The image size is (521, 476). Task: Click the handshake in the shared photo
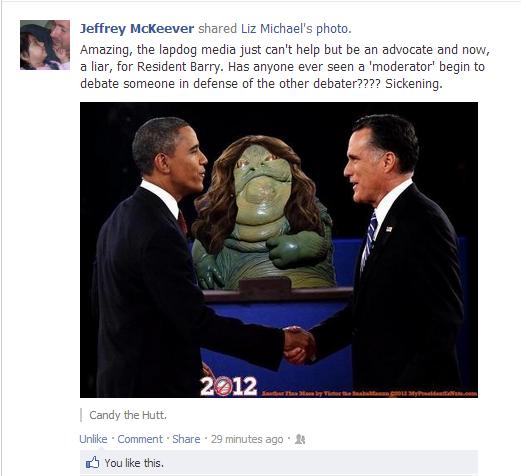(x=299, y=345)
